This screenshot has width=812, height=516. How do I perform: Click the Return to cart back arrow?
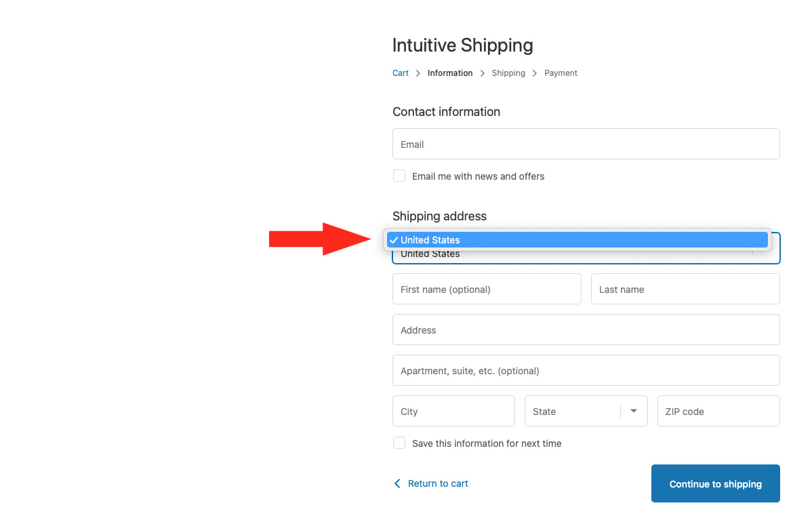coord(397,483)
